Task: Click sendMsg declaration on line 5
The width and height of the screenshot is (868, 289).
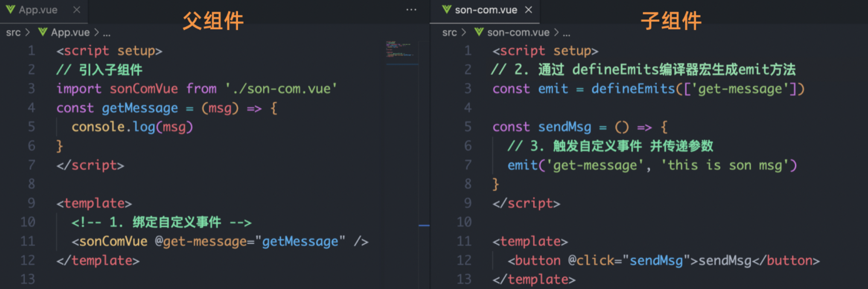Action: pos(564,127)
